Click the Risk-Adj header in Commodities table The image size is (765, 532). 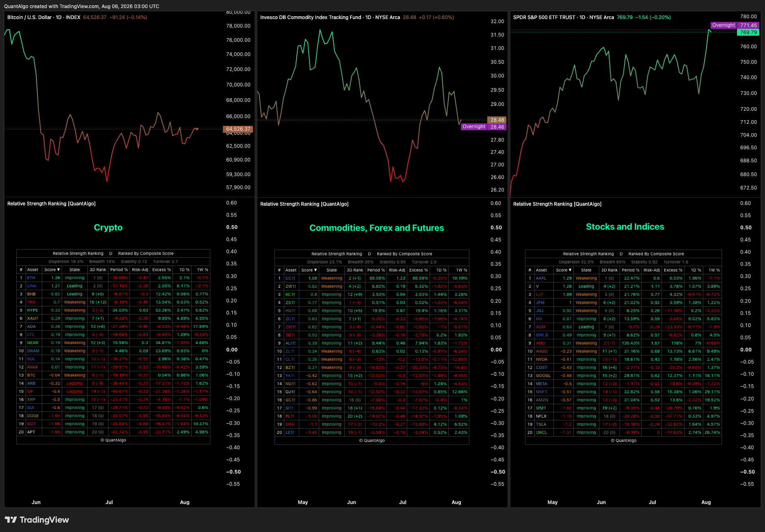click(397, 270)
